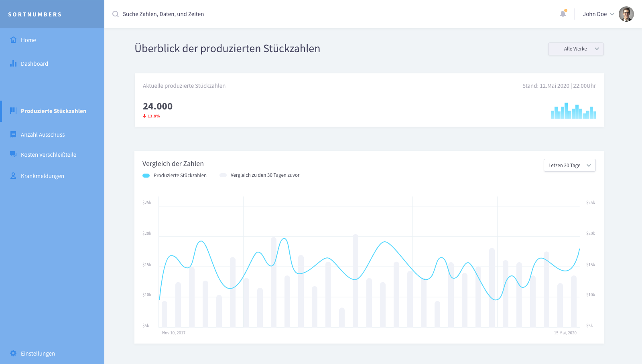Click the 13.8% change value
Image resolution: width=642 pixels, height=364 pixels.
pyautogui.click(x=154, y=116)
